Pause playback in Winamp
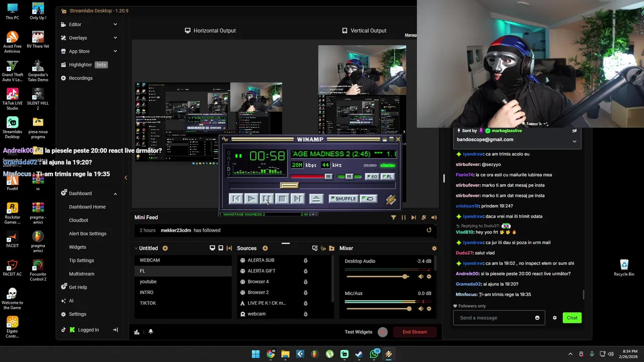 coord(267,199)
